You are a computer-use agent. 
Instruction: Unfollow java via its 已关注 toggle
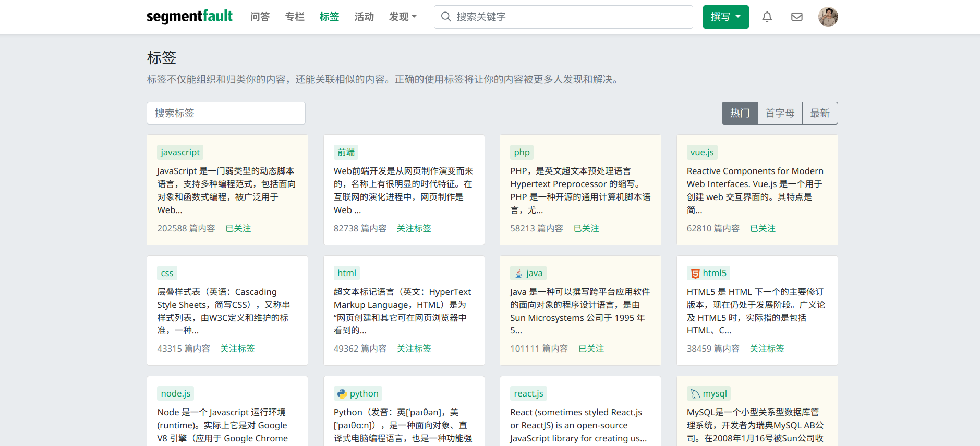tap(591, 349)
